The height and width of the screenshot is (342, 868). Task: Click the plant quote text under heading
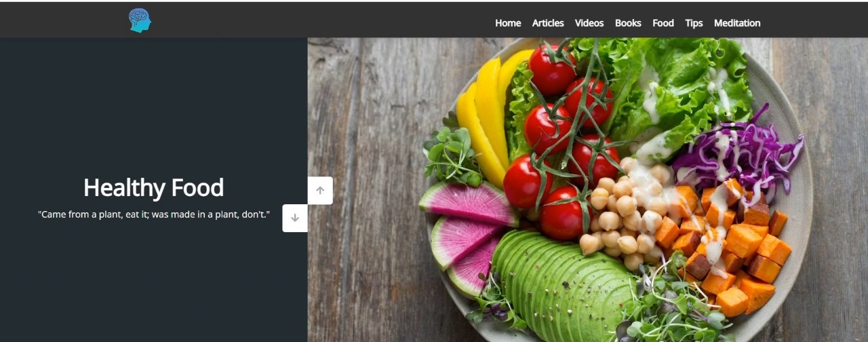(154, 214)
